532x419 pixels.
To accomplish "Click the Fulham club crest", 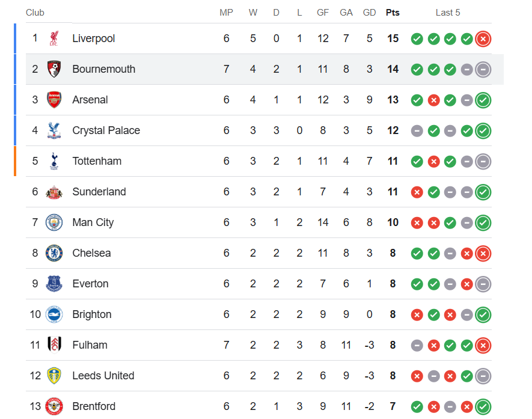I will tap(54, 345).
